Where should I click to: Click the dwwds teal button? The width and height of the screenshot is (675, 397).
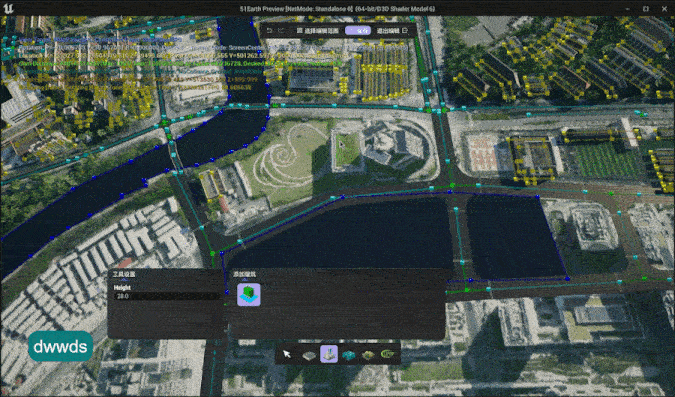coord(60,346)
